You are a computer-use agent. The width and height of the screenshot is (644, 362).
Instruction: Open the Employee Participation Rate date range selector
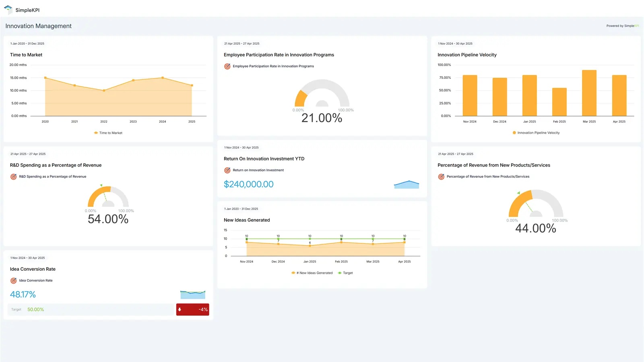(242, 43)
